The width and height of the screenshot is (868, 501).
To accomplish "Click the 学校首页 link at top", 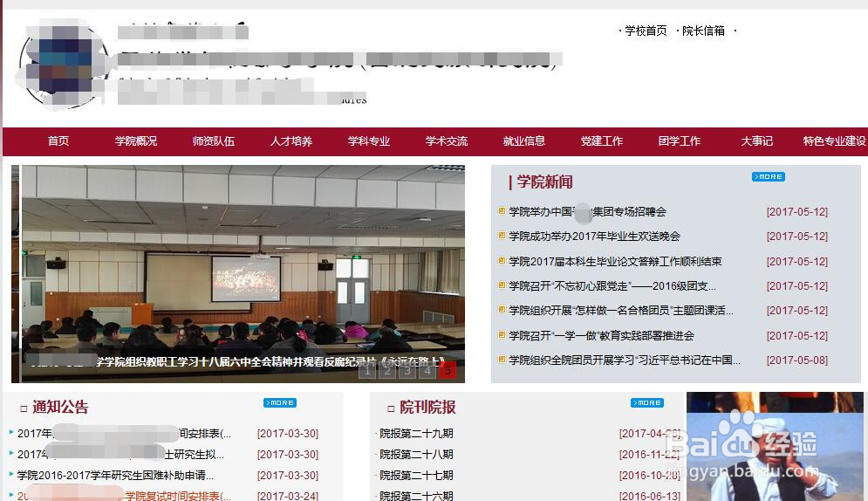I will pos(646,31).
